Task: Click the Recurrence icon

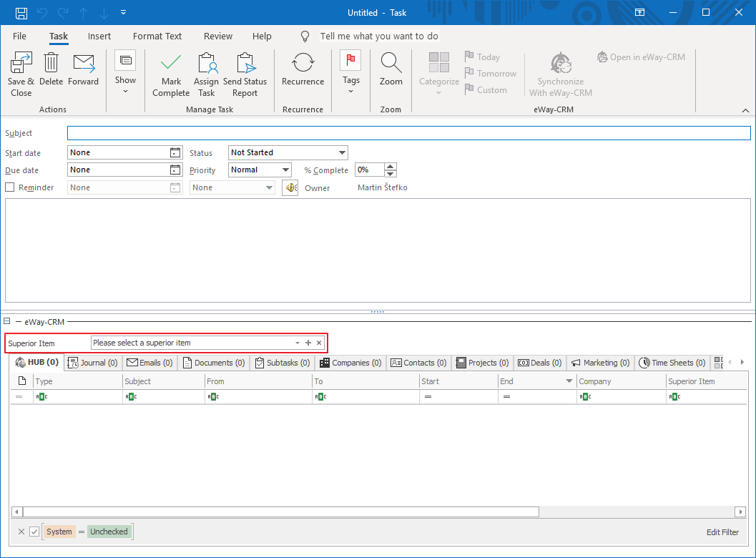Action: click(x=303, y=68)
